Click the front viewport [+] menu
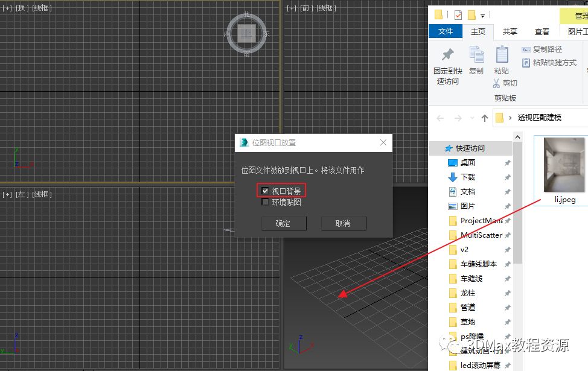 pos(292,8)
